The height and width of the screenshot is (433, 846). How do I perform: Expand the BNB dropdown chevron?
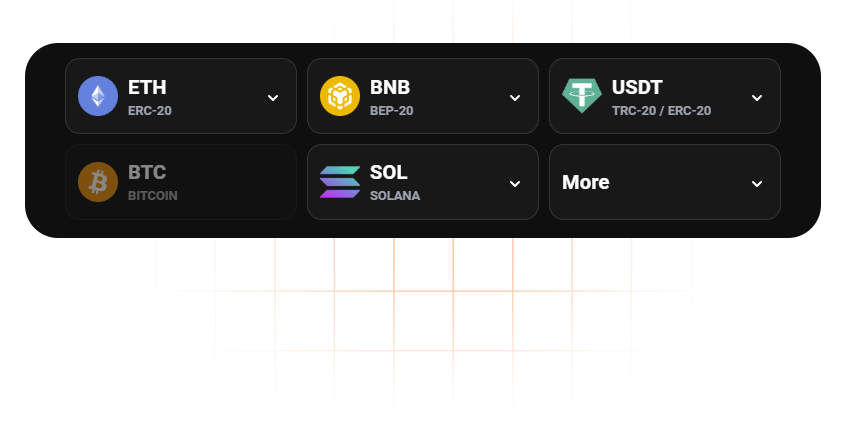pyautogui.click(x=515, y=97)
